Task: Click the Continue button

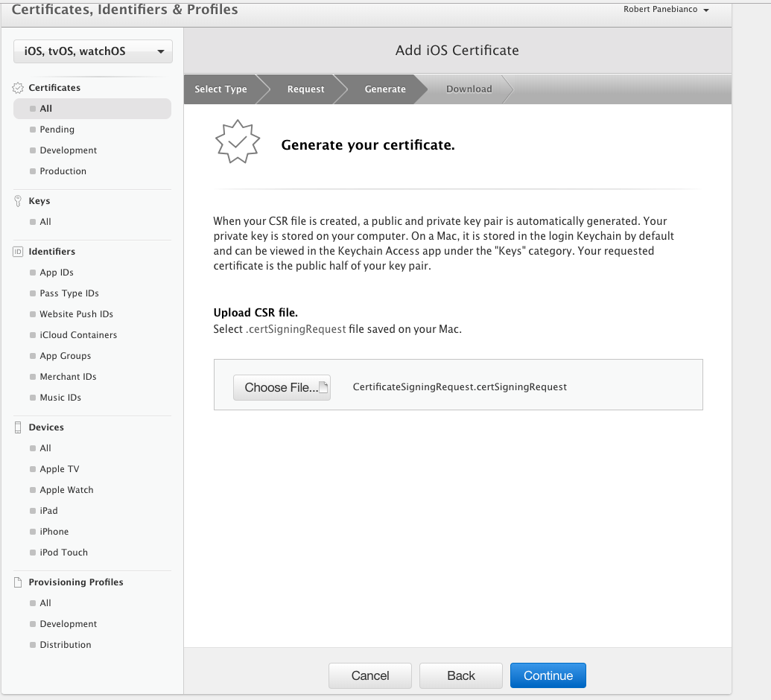Action: (x=548, y=675)
